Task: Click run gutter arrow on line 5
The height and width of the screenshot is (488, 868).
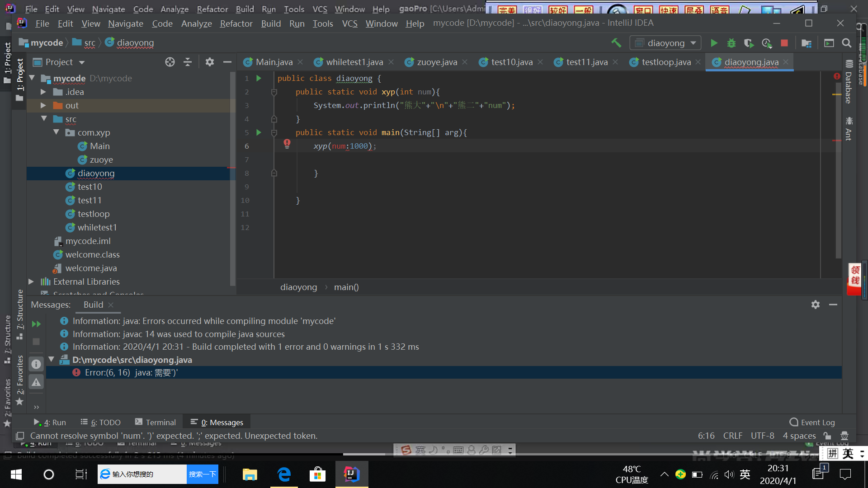Action: click(x=259, y=132)
